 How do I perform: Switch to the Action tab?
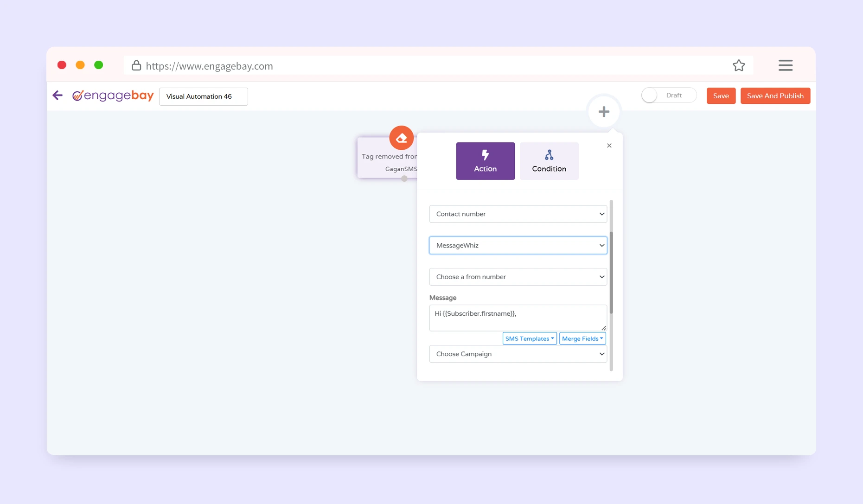point(485,161)
